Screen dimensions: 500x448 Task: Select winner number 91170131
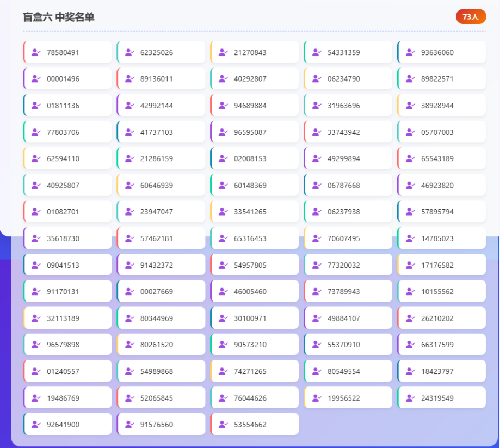coord(67,291)
